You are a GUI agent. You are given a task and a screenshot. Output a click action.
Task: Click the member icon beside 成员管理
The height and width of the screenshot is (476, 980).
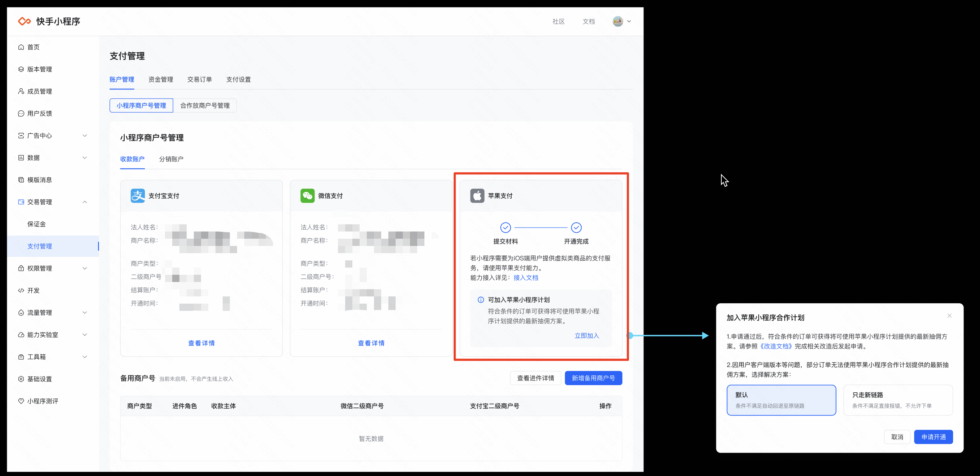click(21, 91)
